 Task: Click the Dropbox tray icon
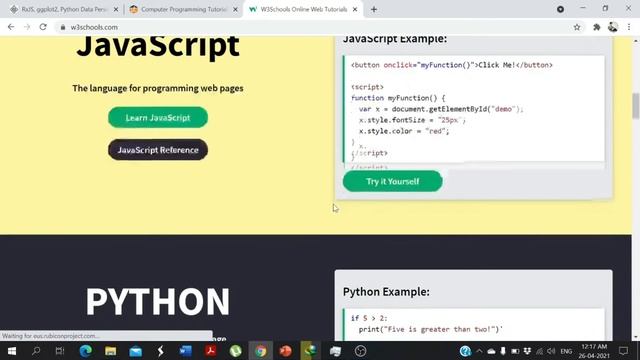click(527, 351)
